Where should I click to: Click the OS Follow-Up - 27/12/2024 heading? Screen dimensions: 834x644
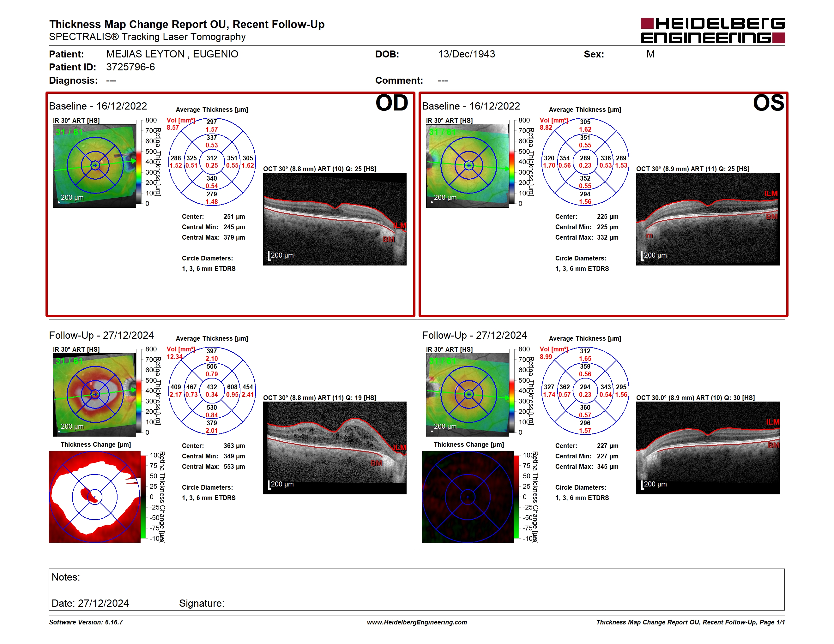(x=474, y=335)
